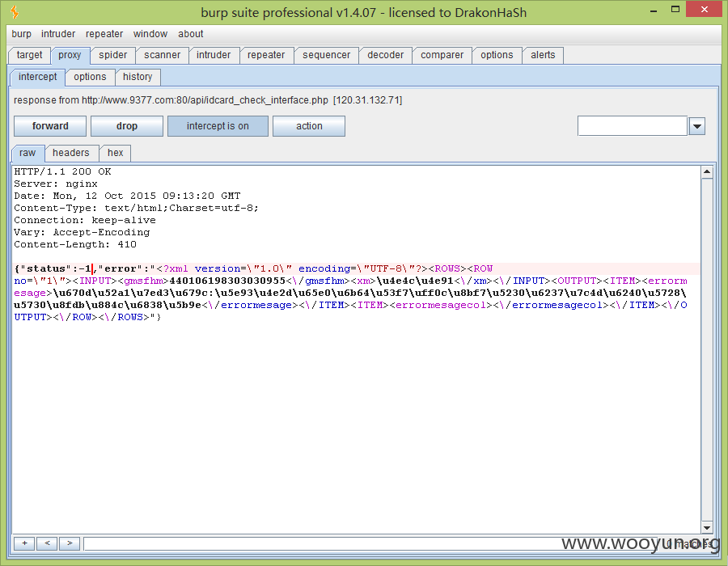728x566 pixels.
Task: Maximize the Burp Suite window
Action: click(x=675, y=9)
